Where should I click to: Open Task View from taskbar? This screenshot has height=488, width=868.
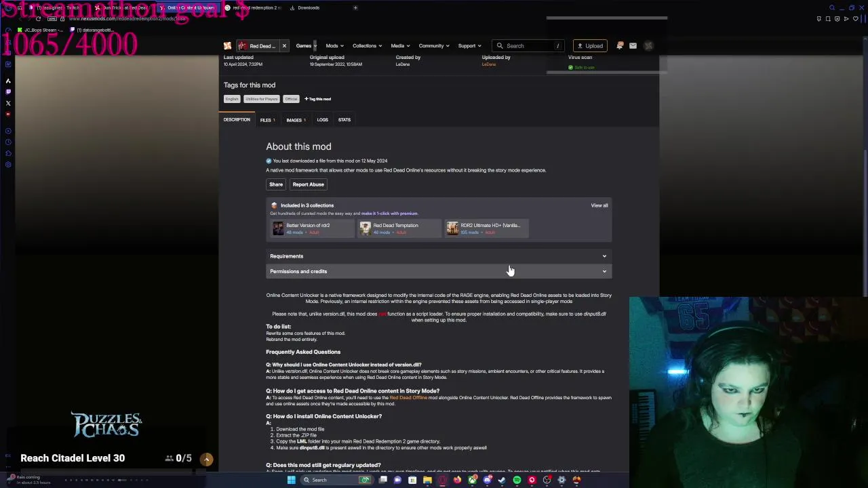pyautogui.click(x=383, y=480)
